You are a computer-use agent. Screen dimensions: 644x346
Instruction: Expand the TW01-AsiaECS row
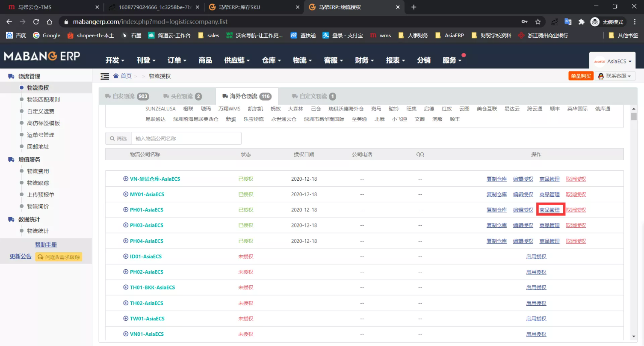click(x=126, y=319)
